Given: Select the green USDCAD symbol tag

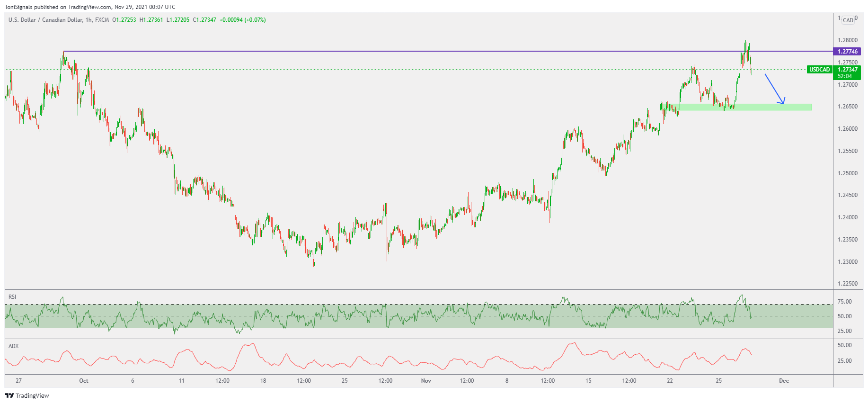Looking at the screenshot, I should [819, 70].
